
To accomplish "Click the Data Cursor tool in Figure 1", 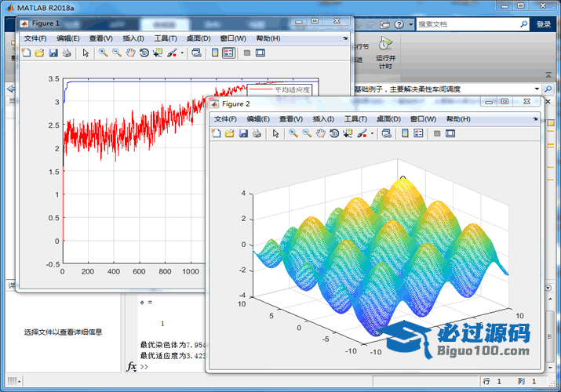I will (x=157, y=53).
